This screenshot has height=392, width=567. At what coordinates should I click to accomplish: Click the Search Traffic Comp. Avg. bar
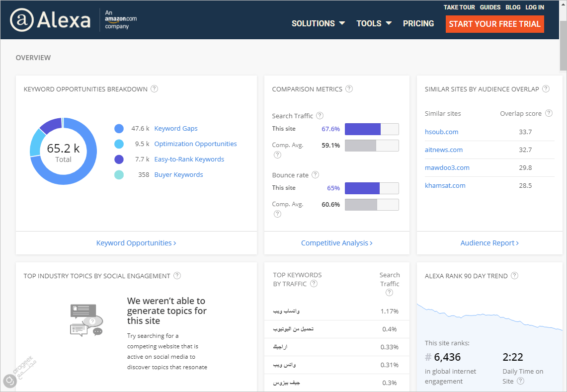[372, 146]
